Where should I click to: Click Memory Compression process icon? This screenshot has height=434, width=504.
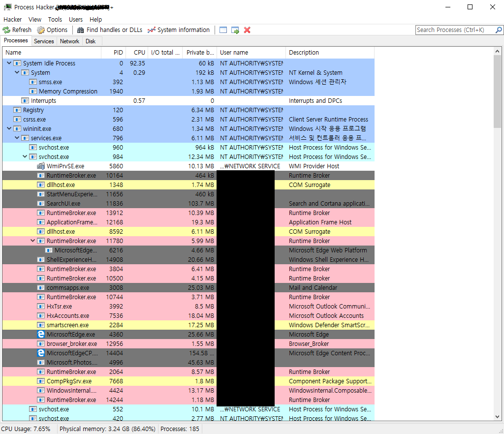[x=33, y=91]
